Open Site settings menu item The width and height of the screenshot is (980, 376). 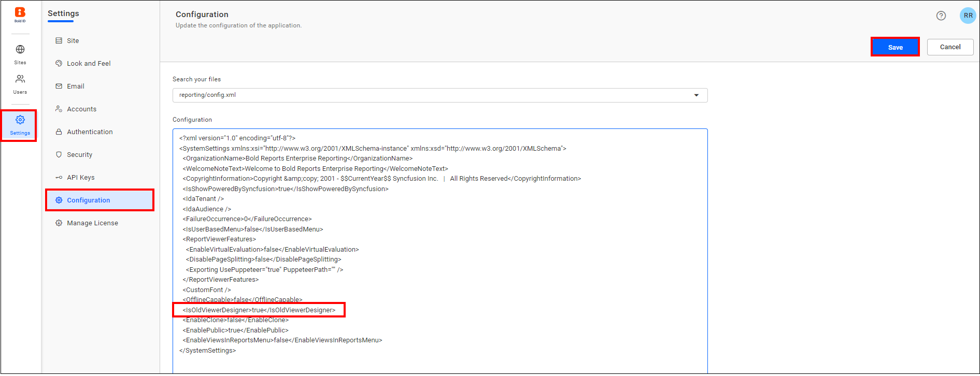pos(100,40)
